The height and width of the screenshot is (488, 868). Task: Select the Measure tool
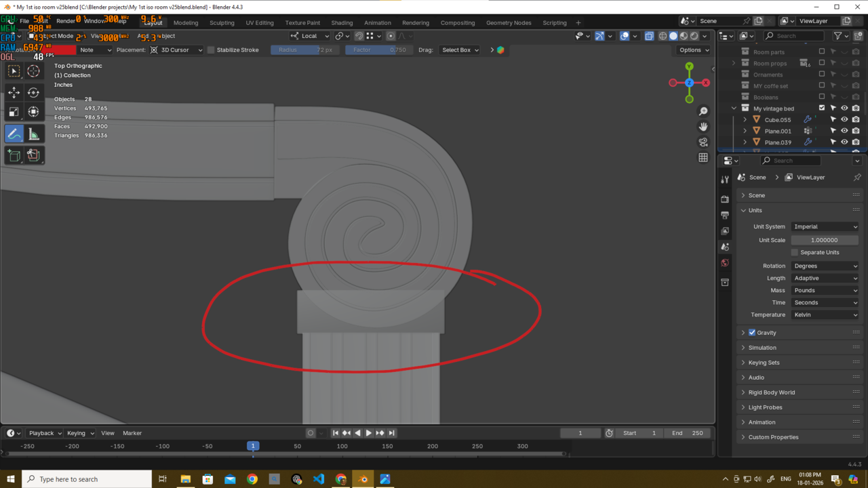point(33,134)
